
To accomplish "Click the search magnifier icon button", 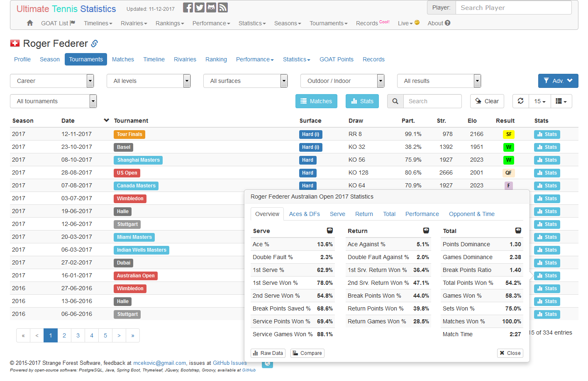I will point(395,101).
